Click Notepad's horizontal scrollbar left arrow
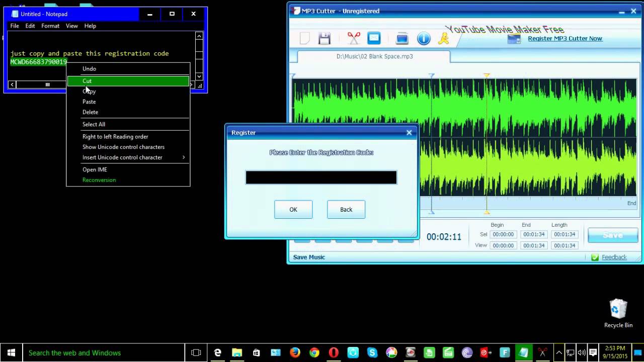The height and width of the screenshot is (362, 644). pos(12,85)
